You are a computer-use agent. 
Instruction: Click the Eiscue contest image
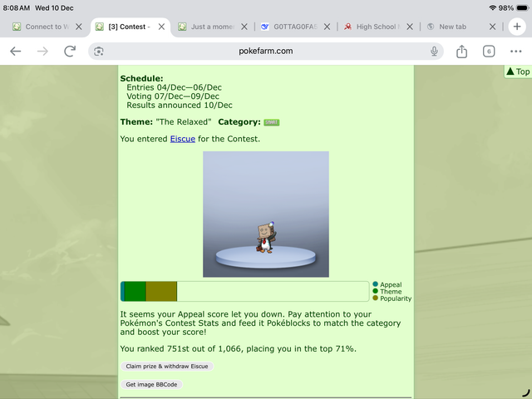click(x=266, y=214)
